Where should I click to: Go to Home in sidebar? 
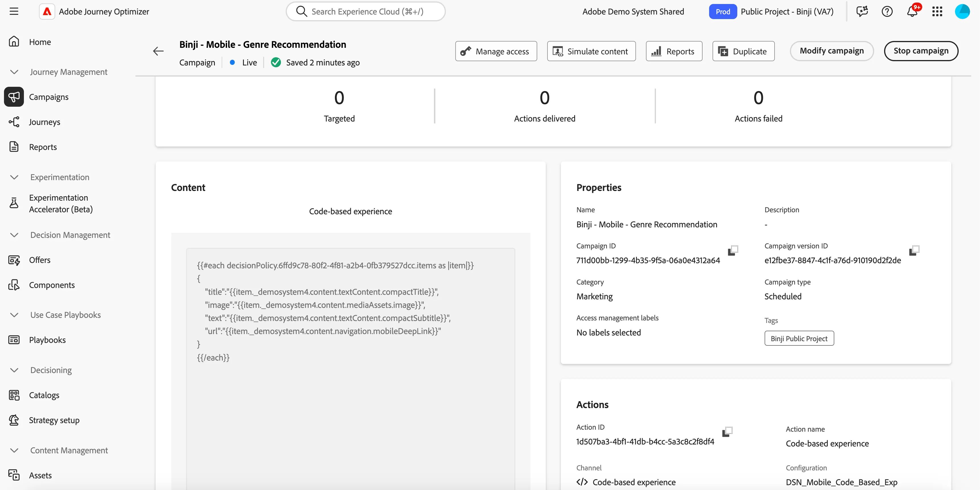(x=40, y=42)
